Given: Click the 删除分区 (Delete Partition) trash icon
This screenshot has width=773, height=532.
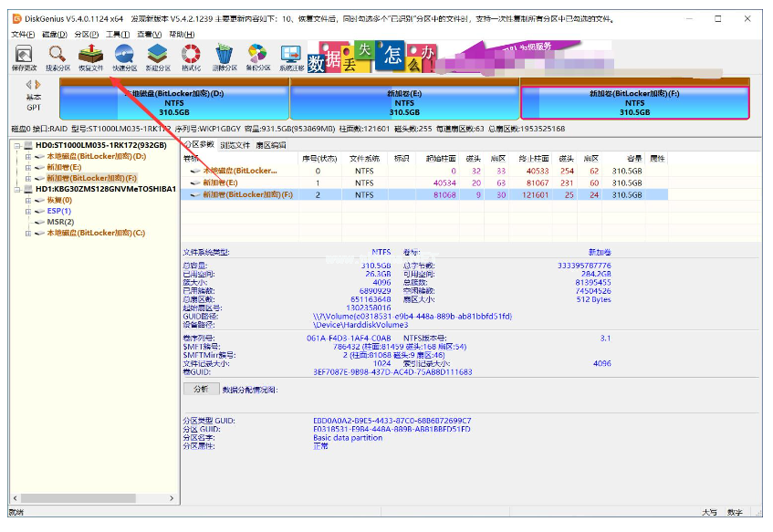Looking at the screenshot, I should (x=224, y=57).
